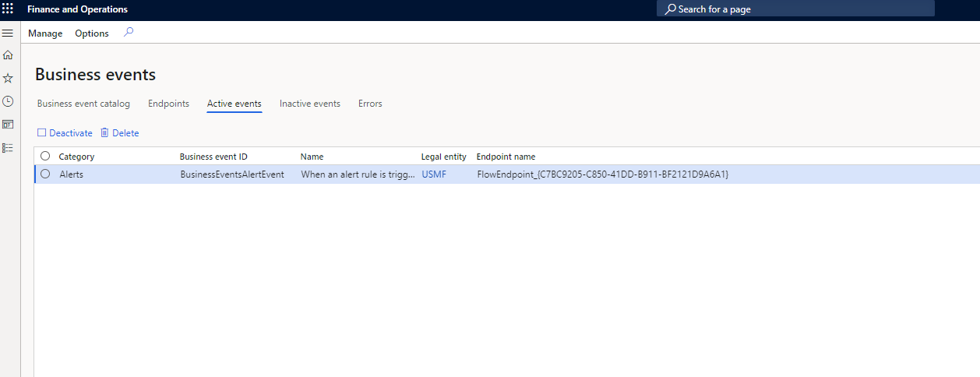Open the Modules list icon in sidebar
Screen dimensions: 980x377
[x=8, y=147]
